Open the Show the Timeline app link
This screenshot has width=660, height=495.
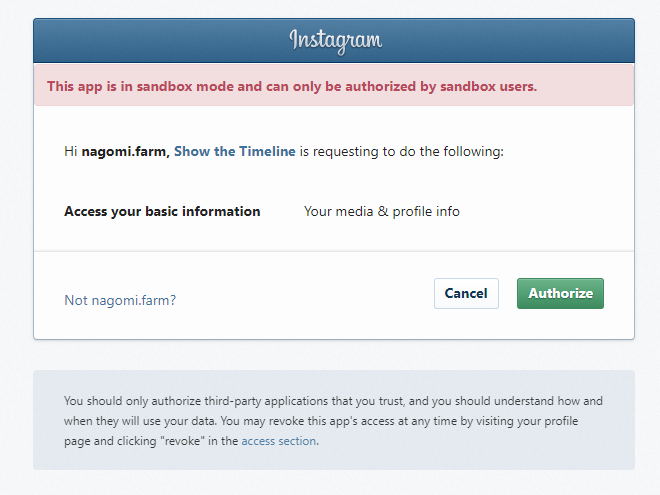coord(235,152)
